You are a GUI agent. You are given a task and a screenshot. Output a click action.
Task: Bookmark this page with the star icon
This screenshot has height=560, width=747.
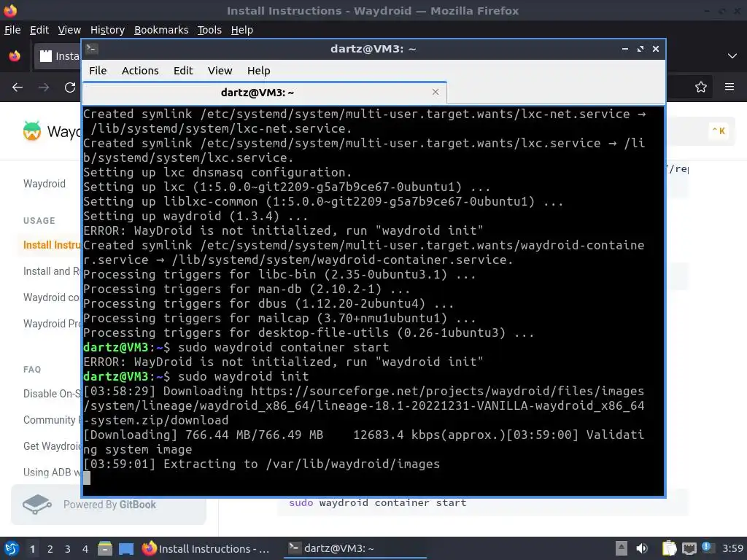pyautogui.click(x=701, y=87)
